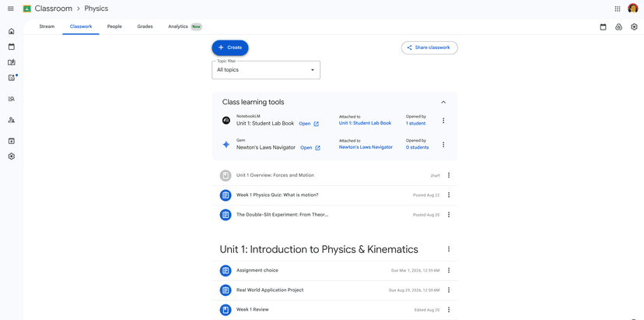
Task: Open Archived classes in the sidebar
Action: click(12, 141)
